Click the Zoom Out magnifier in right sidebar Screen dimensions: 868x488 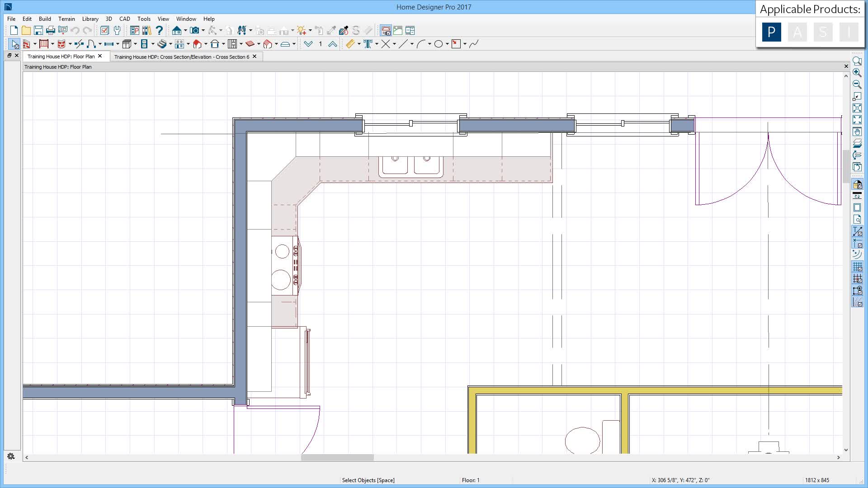coord(857,84)
